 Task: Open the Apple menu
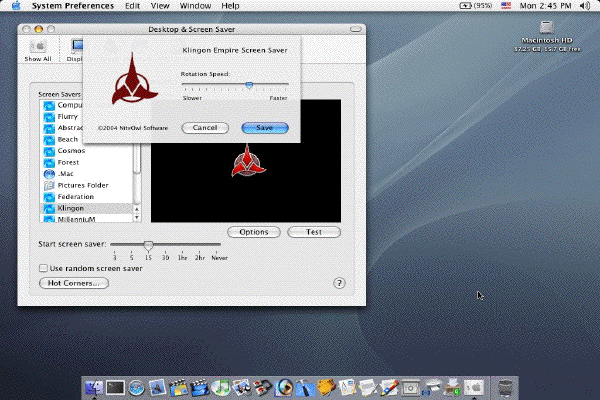coord(16,6)
